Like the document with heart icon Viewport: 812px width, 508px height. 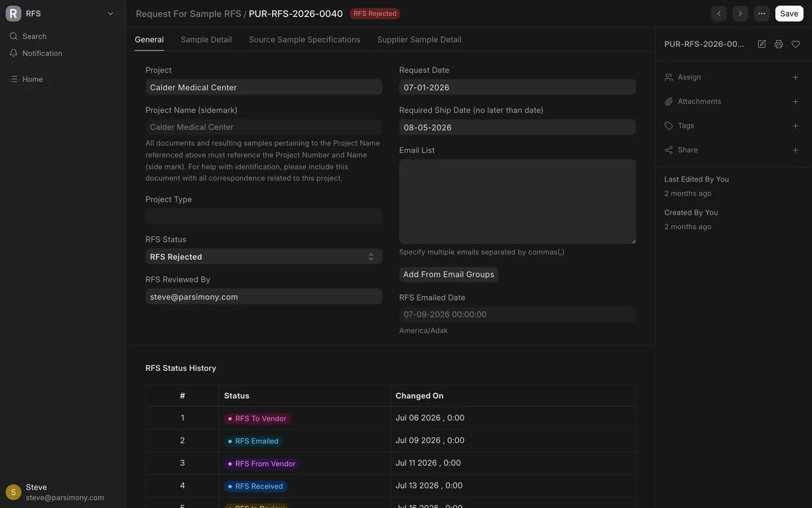(x=796, y=44)
